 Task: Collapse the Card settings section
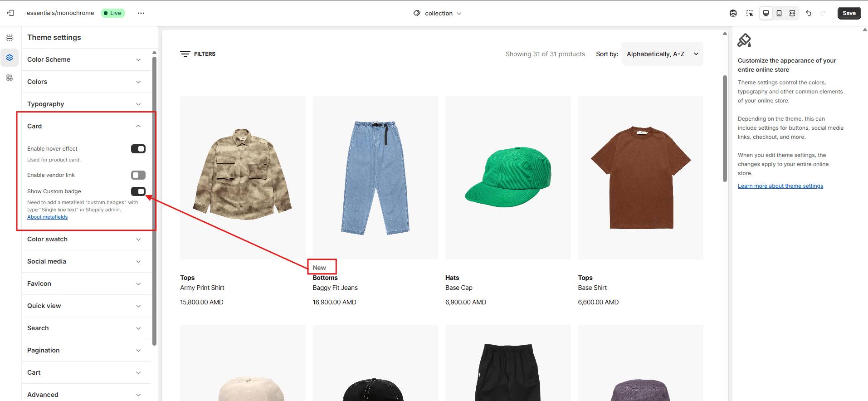[x=84, y=126]
